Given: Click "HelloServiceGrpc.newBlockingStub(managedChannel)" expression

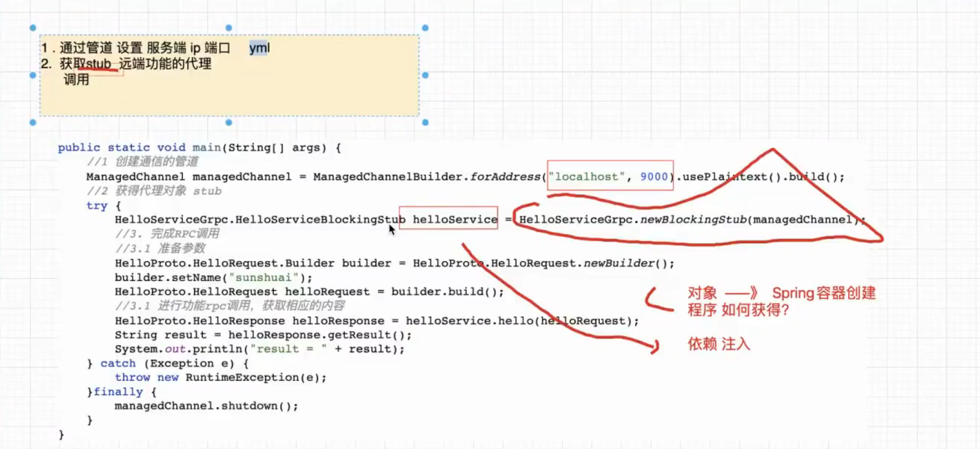Looking at the screenshot, I should [x=689, y=220].
